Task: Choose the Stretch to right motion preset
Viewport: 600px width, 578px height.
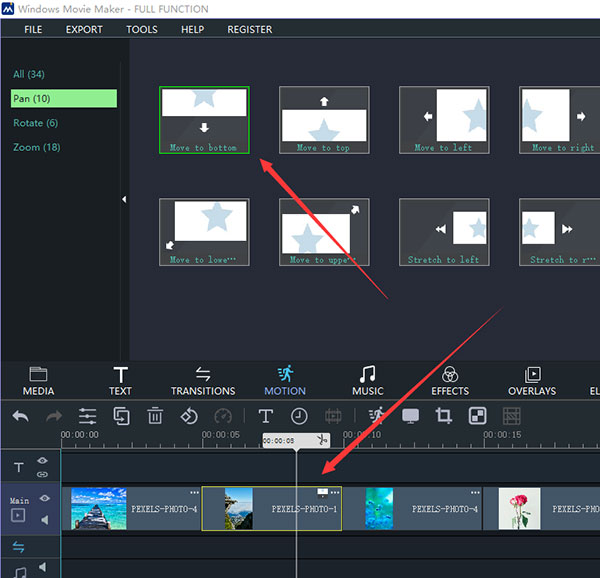Action: 559,232
